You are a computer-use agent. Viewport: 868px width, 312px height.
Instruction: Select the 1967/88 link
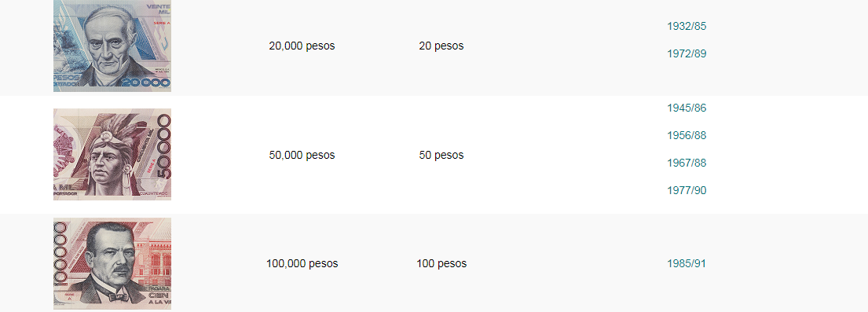687,163
